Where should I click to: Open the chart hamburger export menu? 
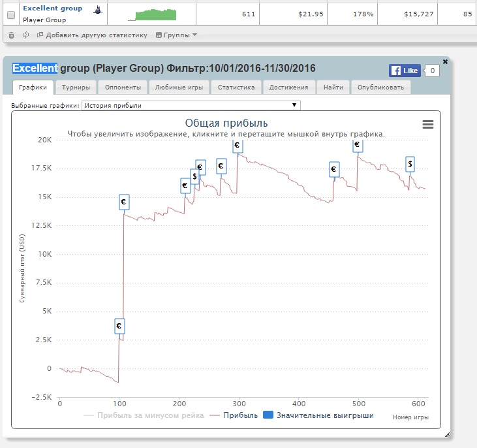[427, 124]
